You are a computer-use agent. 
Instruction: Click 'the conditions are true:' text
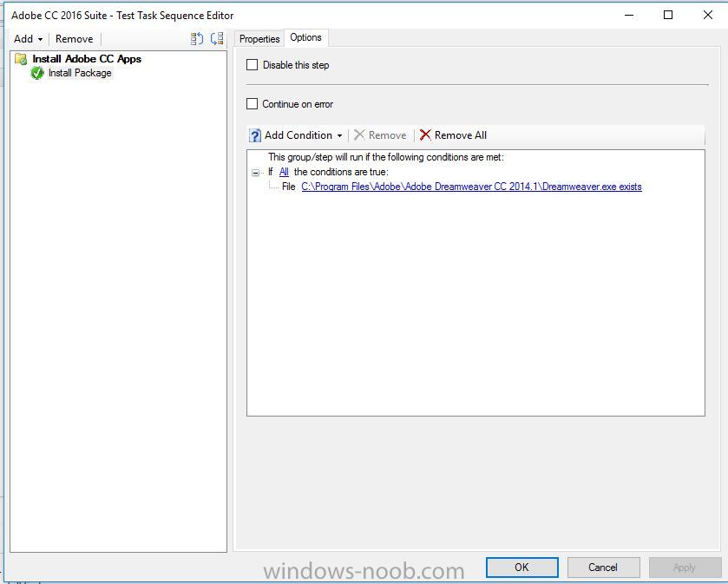click(341, 172)
